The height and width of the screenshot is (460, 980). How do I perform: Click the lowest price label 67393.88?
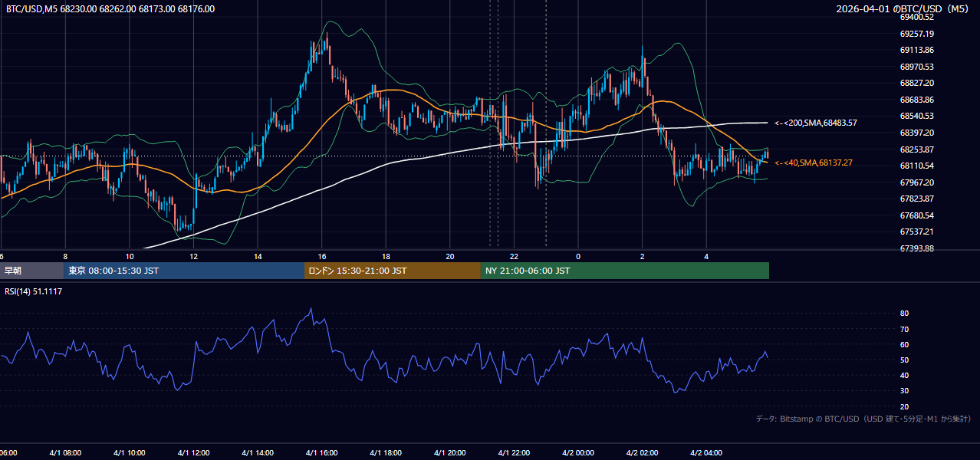point(917,248)
